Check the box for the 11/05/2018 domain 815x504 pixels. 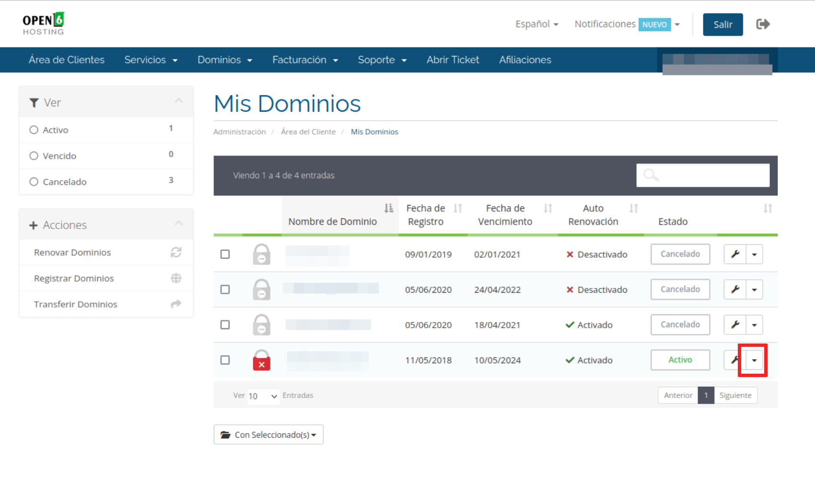click(x=225, y=360)
